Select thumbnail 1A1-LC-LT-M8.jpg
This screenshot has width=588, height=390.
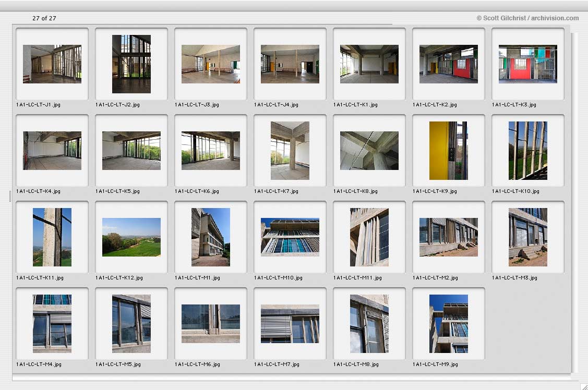point(369,324)
